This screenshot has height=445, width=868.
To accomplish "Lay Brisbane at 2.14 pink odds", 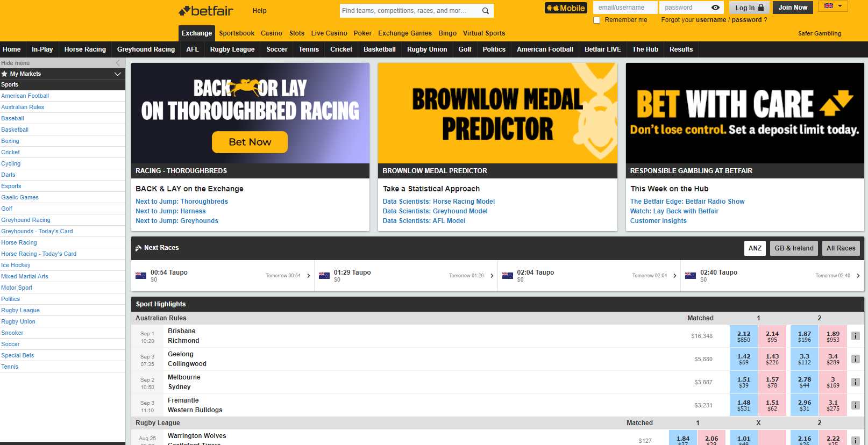I will [772, 336].
